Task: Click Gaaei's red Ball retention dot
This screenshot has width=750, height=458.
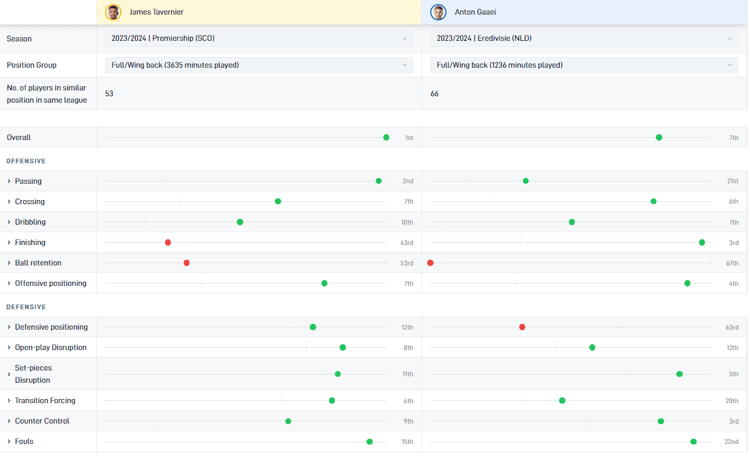Action: pos(431,263)
